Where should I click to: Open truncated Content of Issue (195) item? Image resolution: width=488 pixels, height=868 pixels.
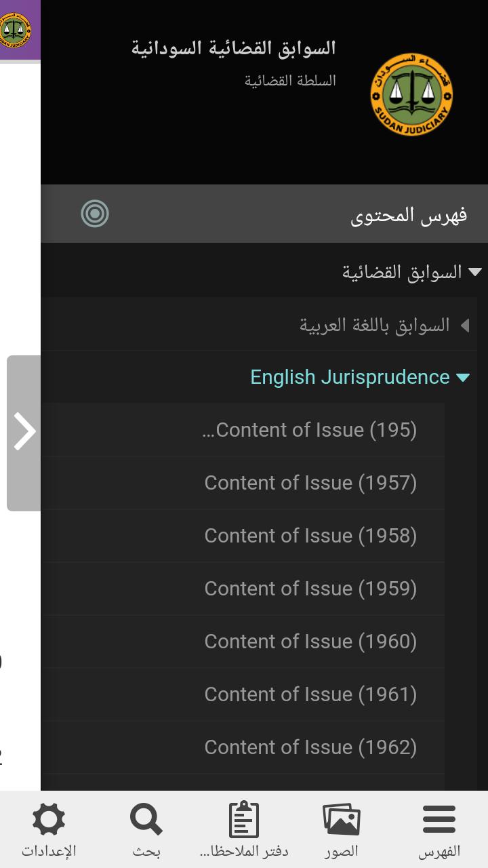point(310,430)
